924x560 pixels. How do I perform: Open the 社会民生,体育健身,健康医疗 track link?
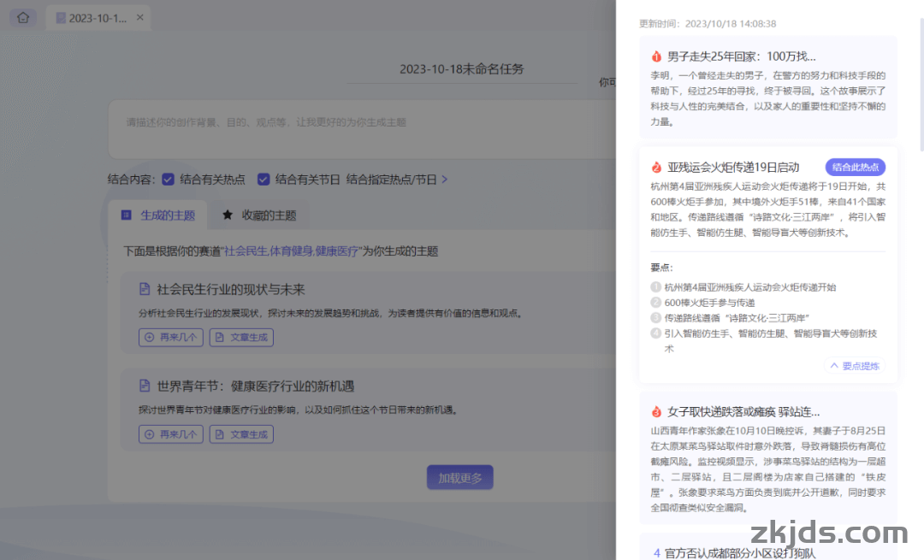pyautogui.click(x=291, y=251)
